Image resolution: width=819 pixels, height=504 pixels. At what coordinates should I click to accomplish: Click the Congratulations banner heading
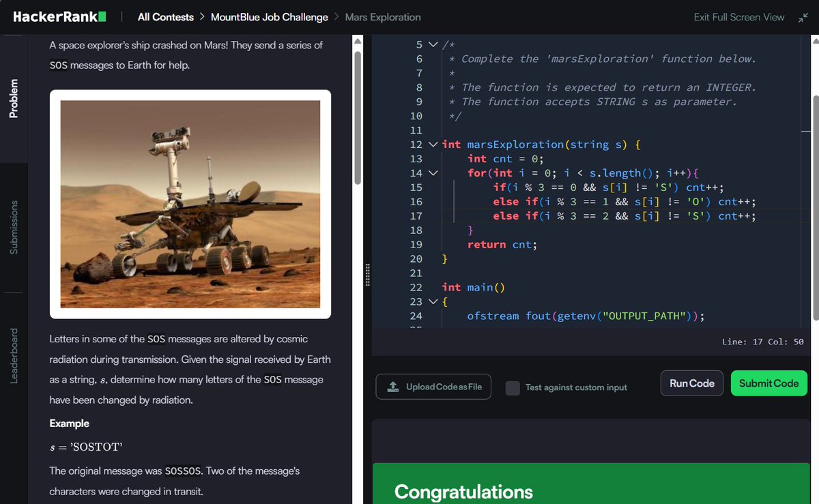(463, 492)
